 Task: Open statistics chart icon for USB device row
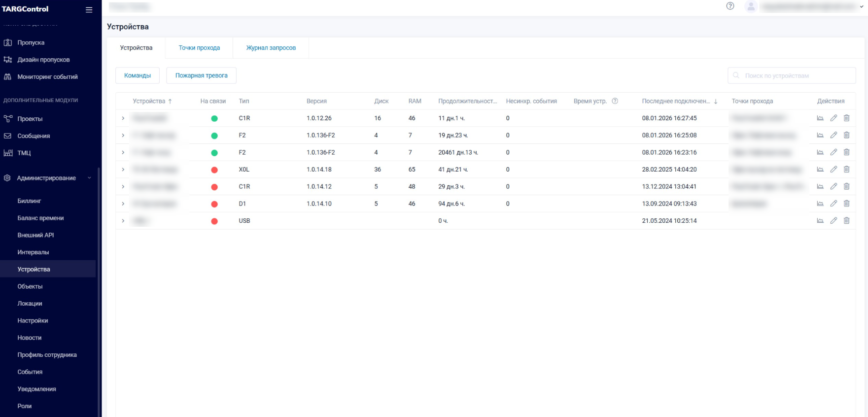click(x=820, y=221)
